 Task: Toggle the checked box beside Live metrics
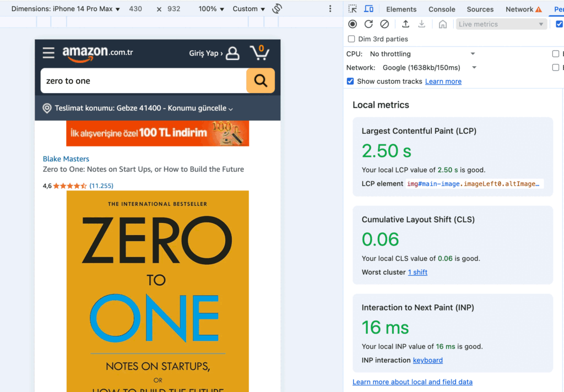pyautogui.click(x=560, y=24)
